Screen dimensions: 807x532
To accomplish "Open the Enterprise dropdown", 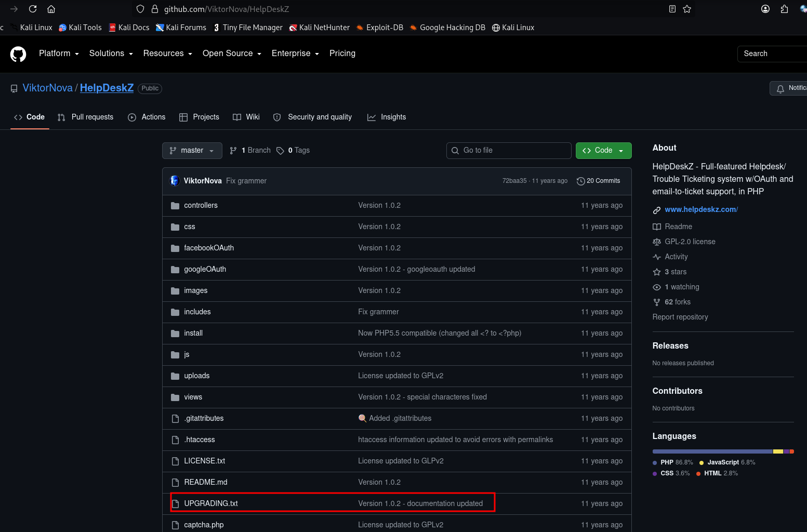I will (295, 54).
